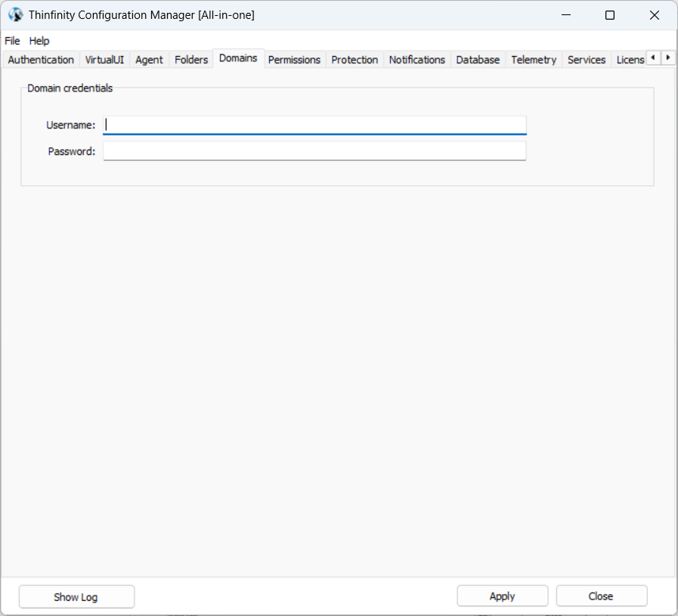The width and height of the screenshot is (678, 616).
Task: Maximize the Configuration Manager window
Action: click(610, 15)
